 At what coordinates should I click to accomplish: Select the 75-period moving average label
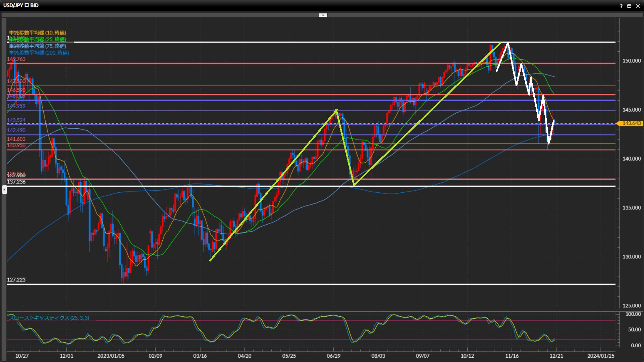coord(38,46)
